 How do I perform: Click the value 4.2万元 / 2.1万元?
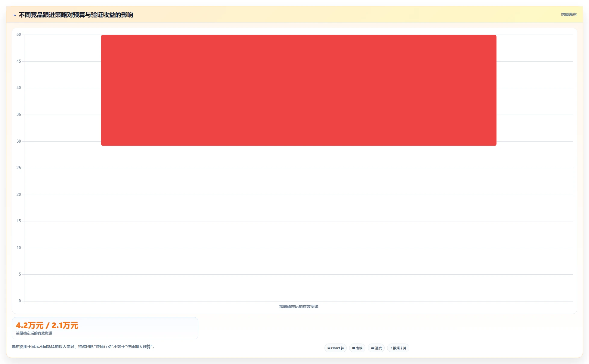pyautogui.click(x=47, y=325)
